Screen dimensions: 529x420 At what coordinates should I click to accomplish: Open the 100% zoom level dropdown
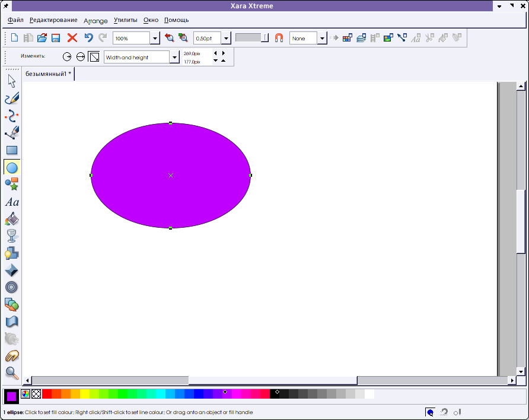(155, 39)
